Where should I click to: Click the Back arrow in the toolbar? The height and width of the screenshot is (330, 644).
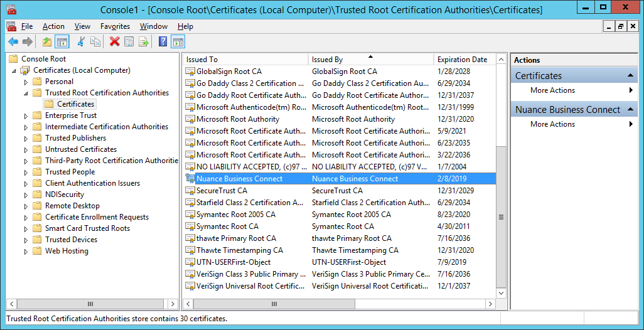(x=13, y=42)
